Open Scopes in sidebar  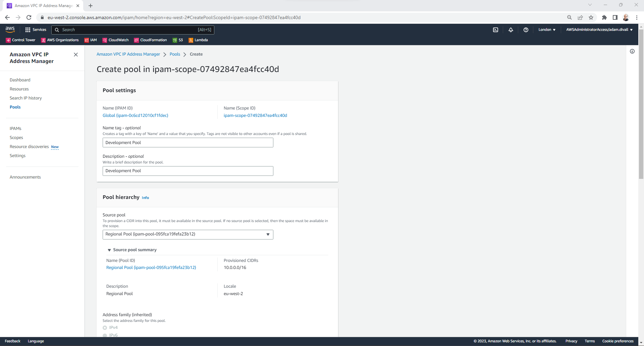click(x=16, y=138)
